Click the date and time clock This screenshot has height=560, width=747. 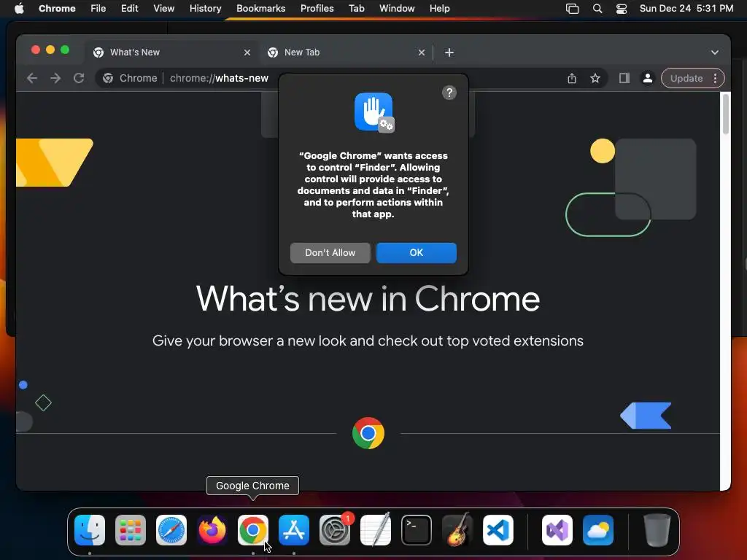(x=686, y=9)
